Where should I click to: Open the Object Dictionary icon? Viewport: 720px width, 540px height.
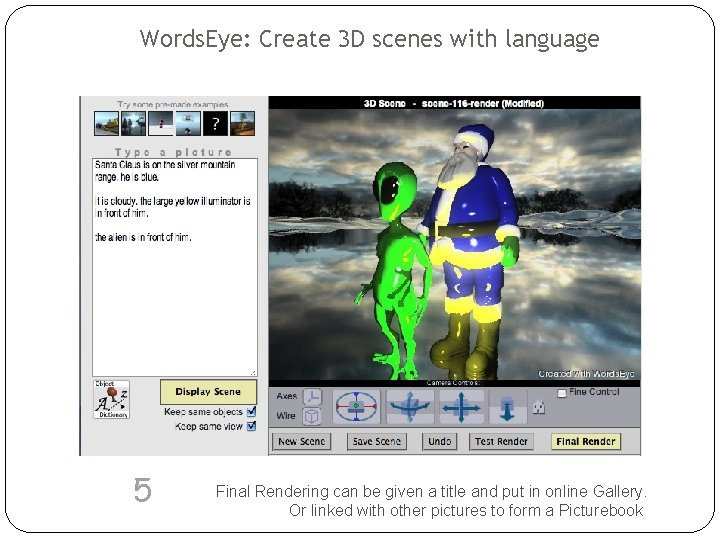112,399
